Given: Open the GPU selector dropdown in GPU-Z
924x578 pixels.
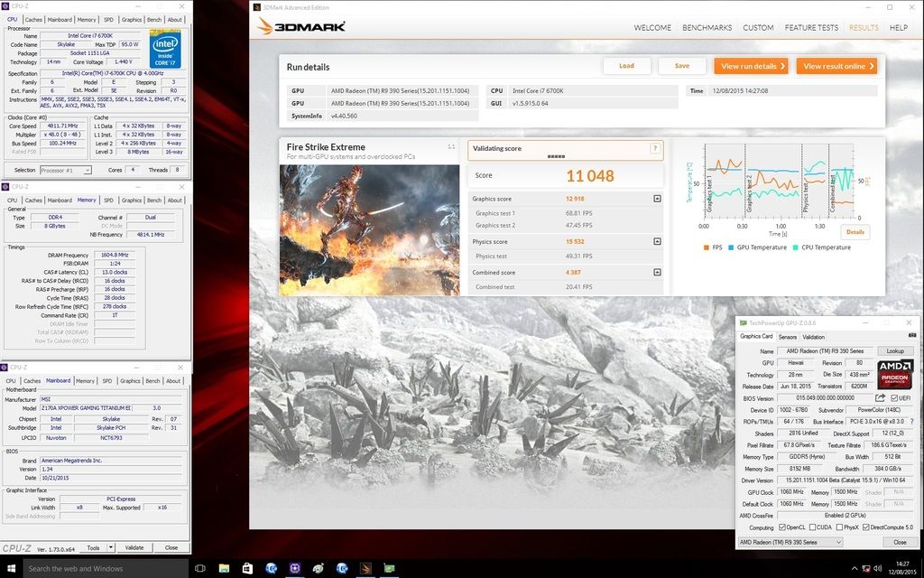Looking at the screenshot, I should [x=790, y=542].
